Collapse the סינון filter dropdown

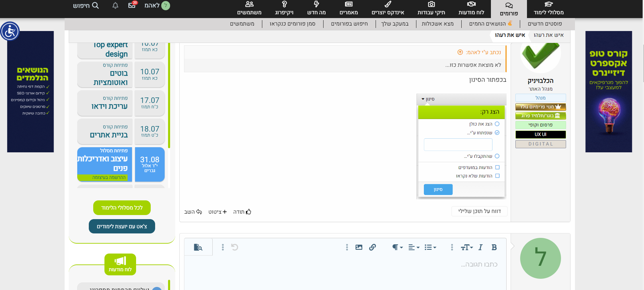click(x=428, y=99)
